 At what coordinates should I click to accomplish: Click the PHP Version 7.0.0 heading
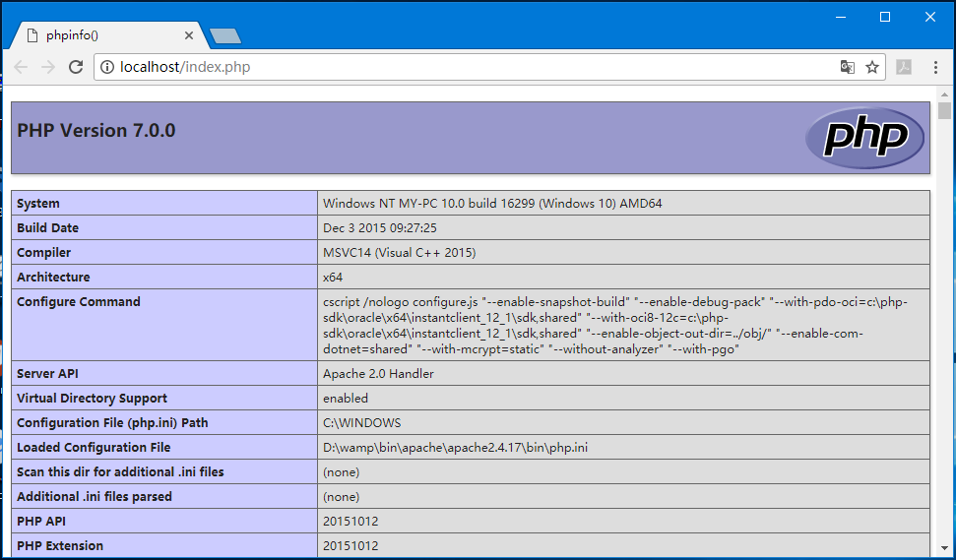[x=96, y=130]
